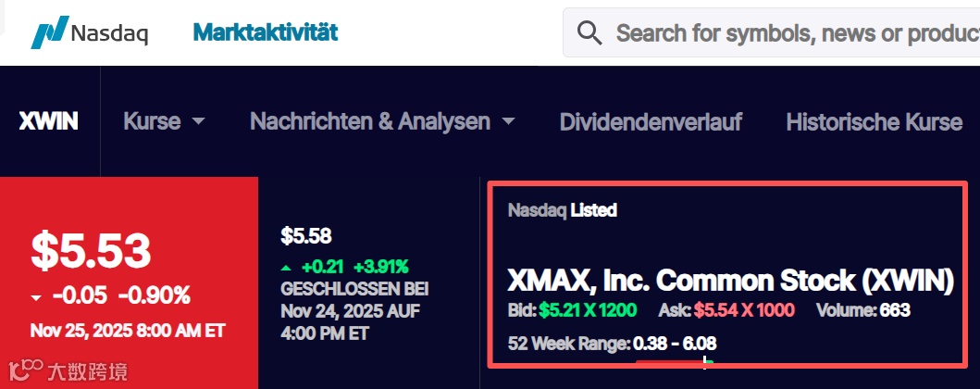Switch to the Dividendenverlauf tab

click(x=651, y=121)
